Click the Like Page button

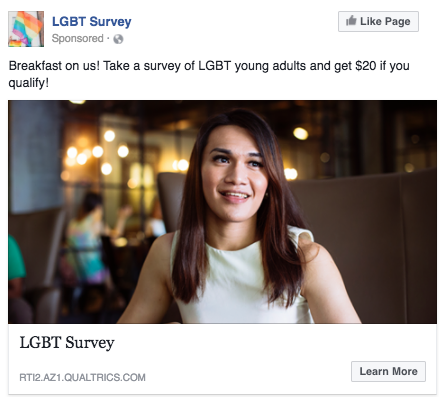point(378,21)
